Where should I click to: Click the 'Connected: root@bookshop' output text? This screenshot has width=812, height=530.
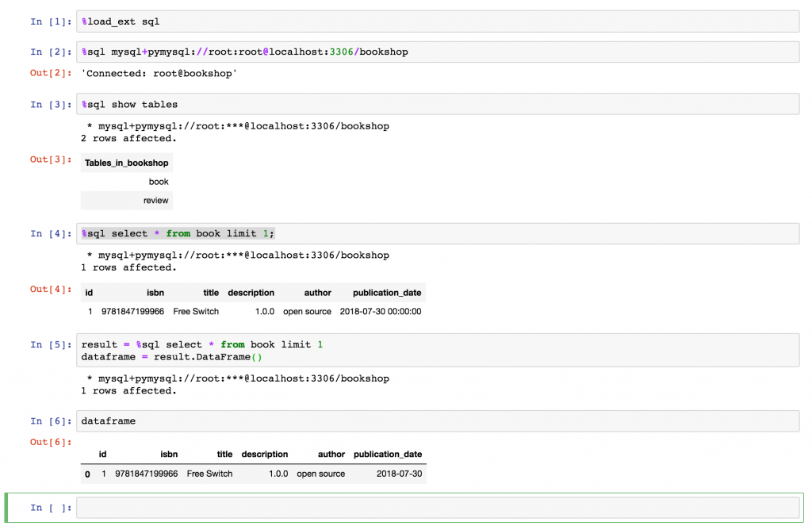click(x=159, y=74)
